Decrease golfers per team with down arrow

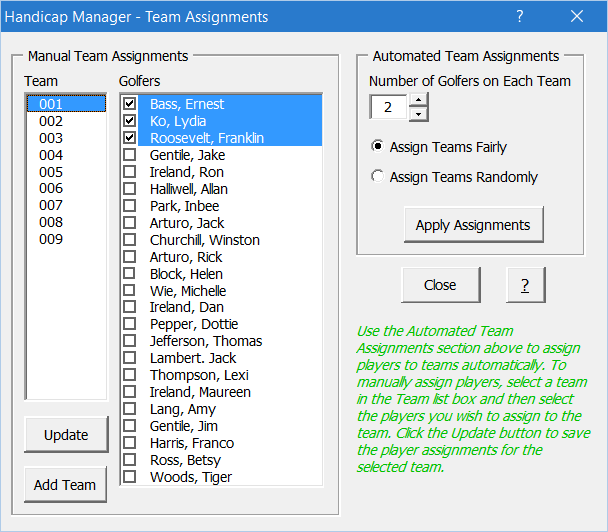click(x=418, y=114)
